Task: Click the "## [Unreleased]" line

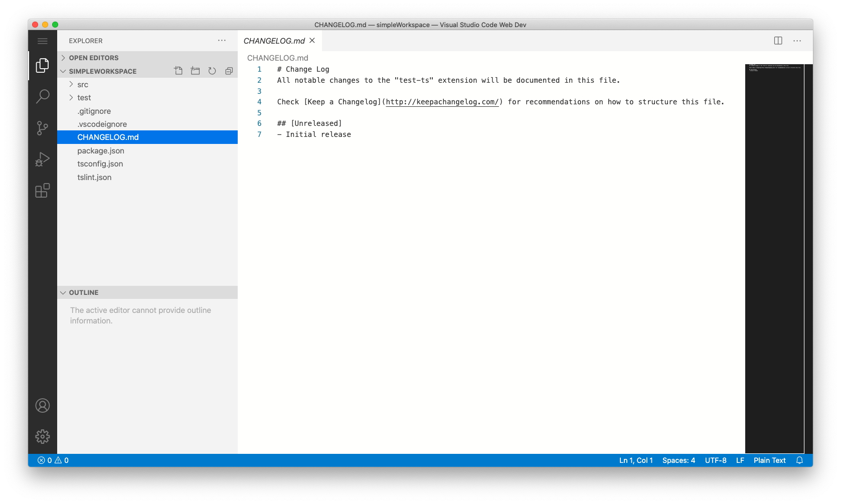Action: coord(309,123)
